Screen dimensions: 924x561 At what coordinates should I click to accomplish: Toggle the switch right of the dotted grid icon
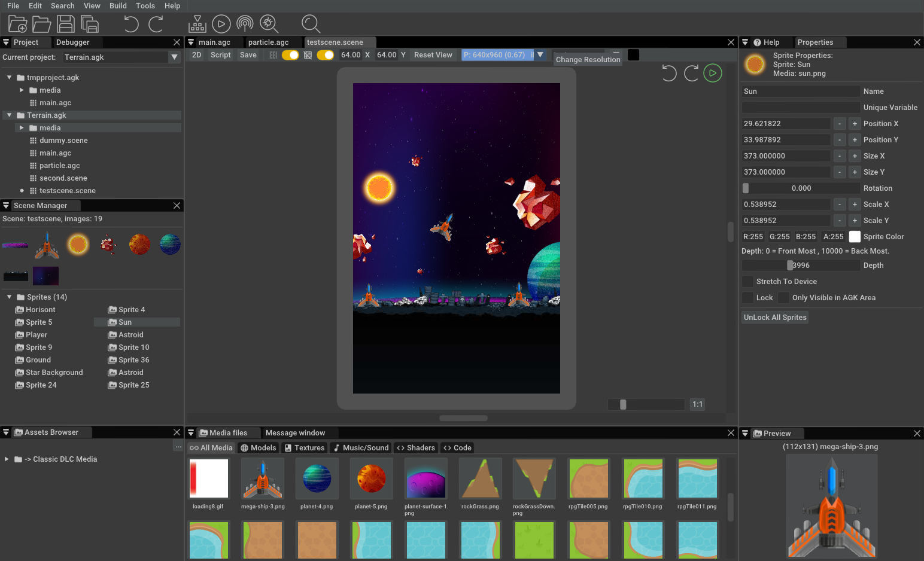(290, 55)
